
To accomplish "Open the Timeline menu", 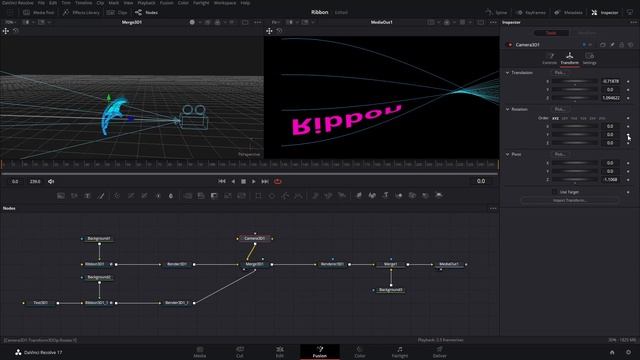I will pyautogui.click(x=83, y=3).
